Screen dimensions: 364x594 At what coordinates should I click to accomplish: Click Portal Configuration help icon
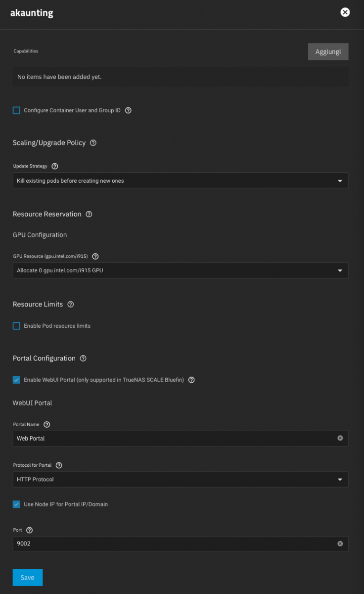(83, 358)
